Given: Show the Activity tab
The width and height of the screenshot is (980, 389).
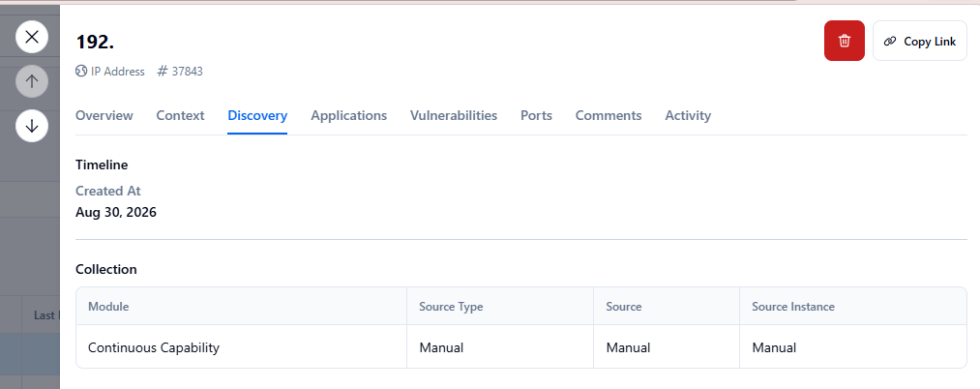Looking at the screenshot, I should [x=688, y=116].
